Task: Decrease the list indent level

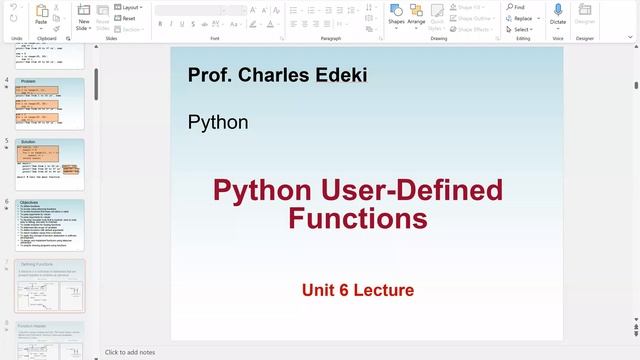Action: click(x=328, y=11)
